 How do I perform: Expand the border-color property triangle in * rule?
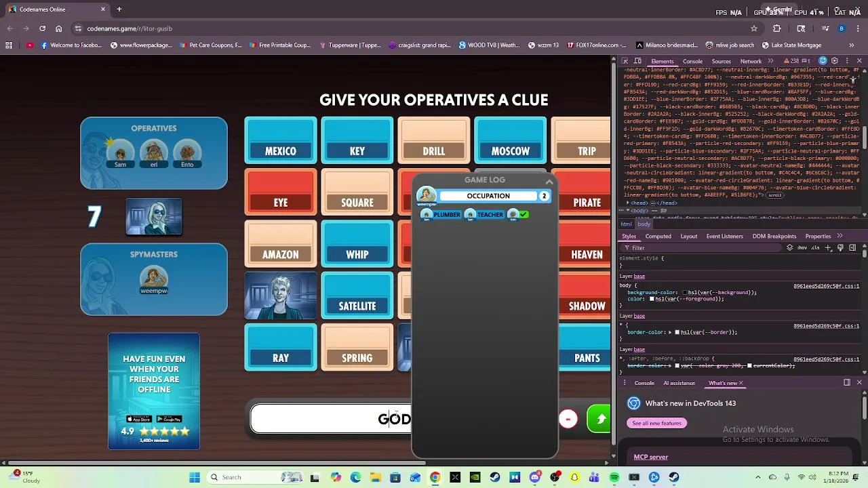pos(670,332)
